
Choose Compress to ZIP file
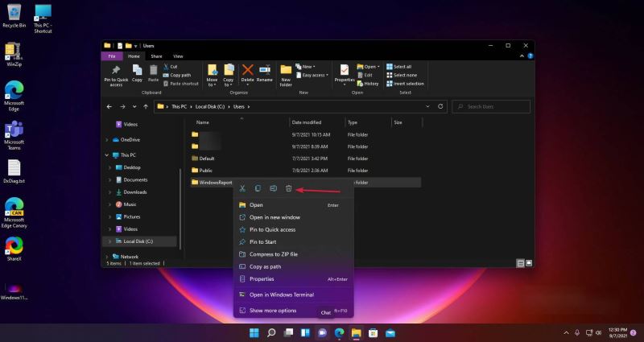point(273,254)
